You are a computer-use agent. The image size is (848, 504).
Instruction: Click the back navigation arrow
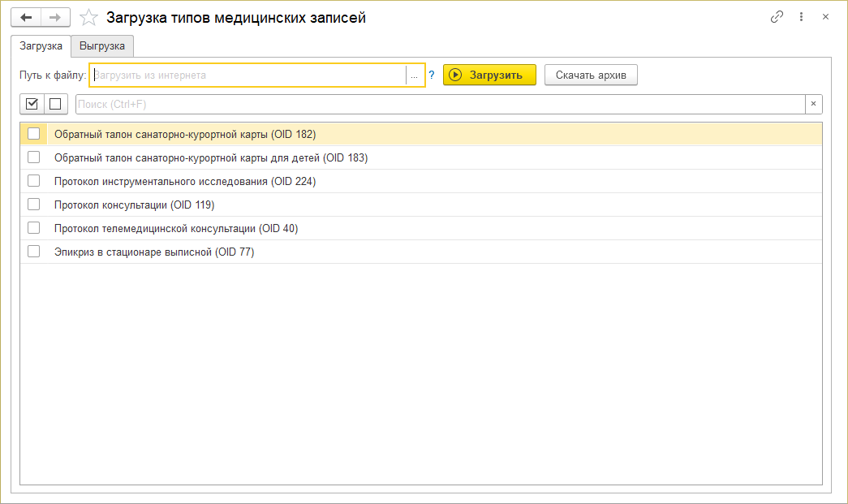(25, 17)
